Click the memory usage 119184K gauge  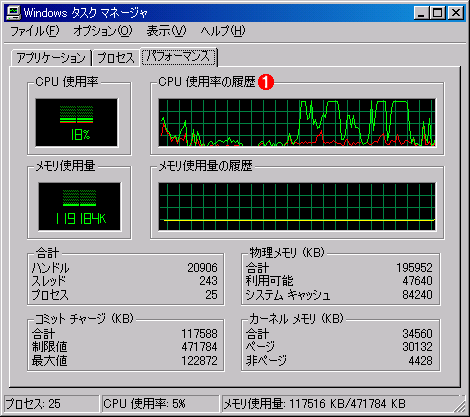[x=79, y=207]
